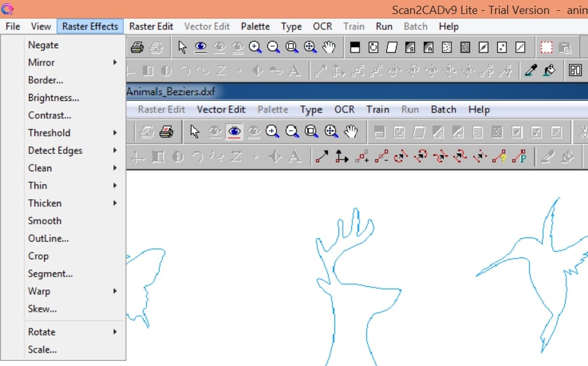Expand the Thin submenu
This screenshot has width=588, height=366.
click(72, 186)
